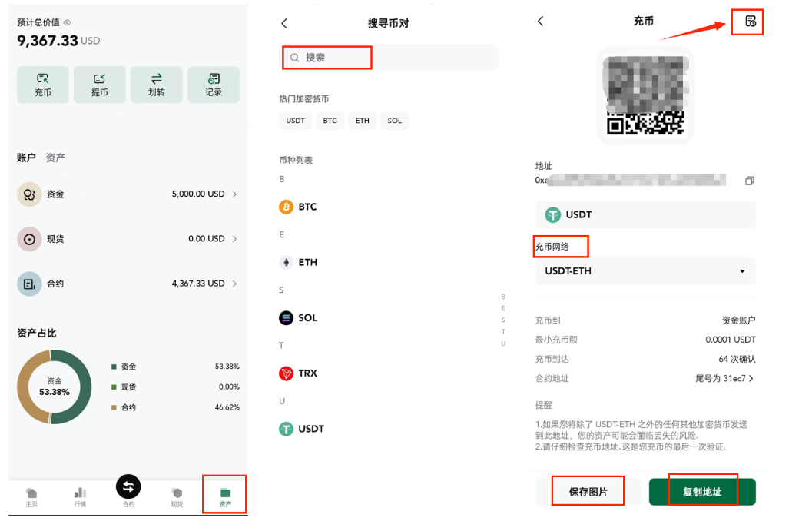Select the BTC popular coin chip
The image size is (812, 531).
(330, 121)
